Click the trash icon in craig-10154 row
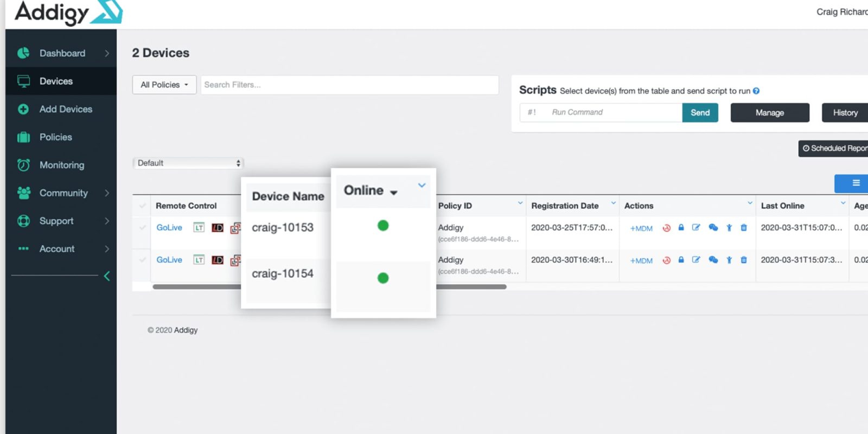Screen dimensions: 868x434 [x=744, y=260]
